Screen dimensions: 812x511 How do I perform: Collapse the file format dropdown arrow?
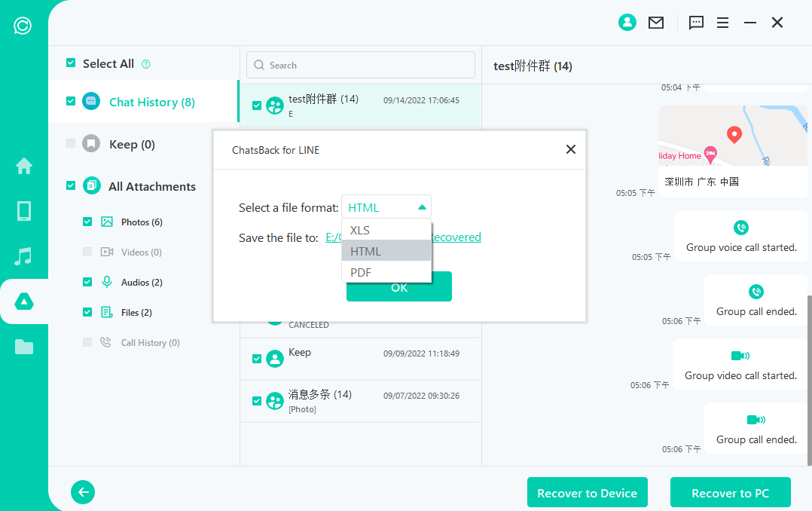422,207
